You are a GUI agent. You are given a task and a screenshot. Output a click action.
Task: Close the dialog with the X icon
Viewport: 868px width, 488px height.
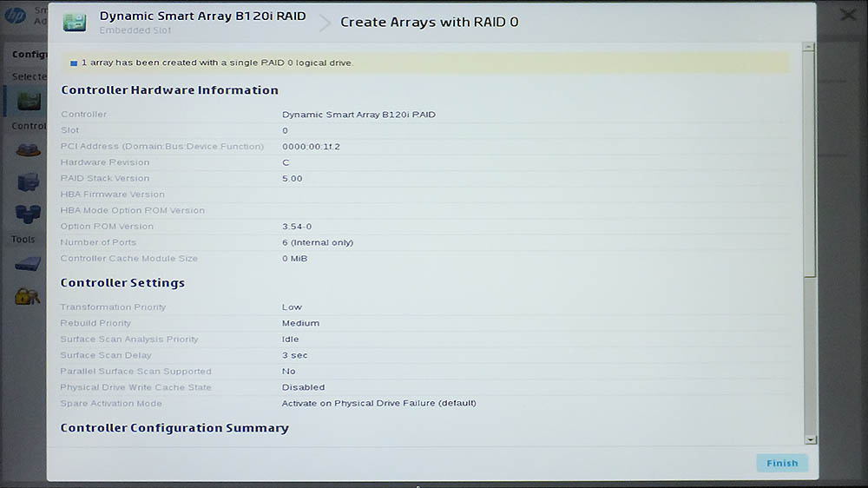[847, 15]
